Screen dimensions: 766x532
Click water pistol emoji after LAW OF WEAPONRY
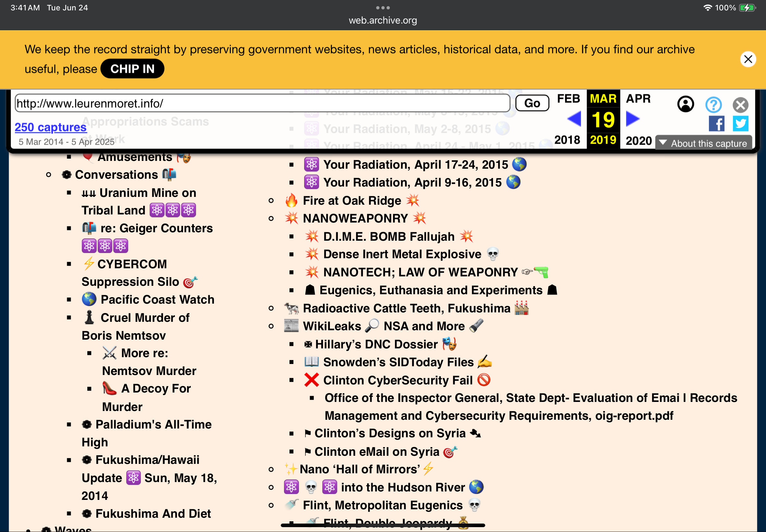pyautogui.click(x=541, y=272)
